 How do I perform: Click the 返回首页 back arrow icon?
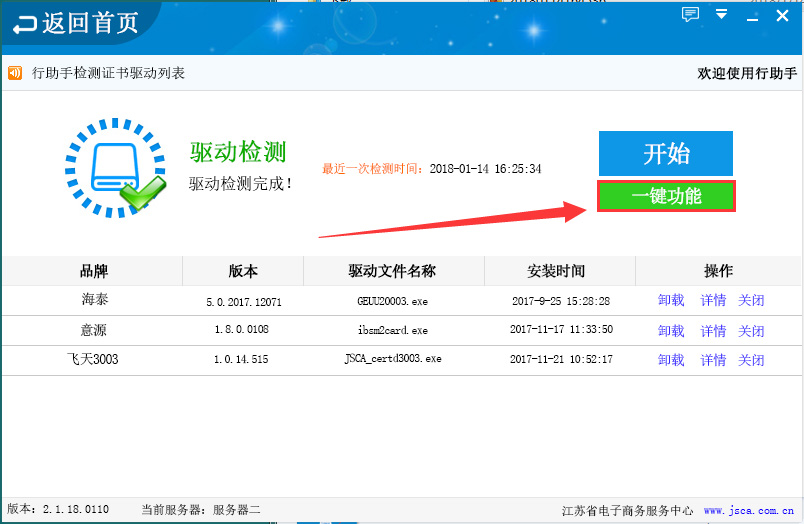pos(25,25)
